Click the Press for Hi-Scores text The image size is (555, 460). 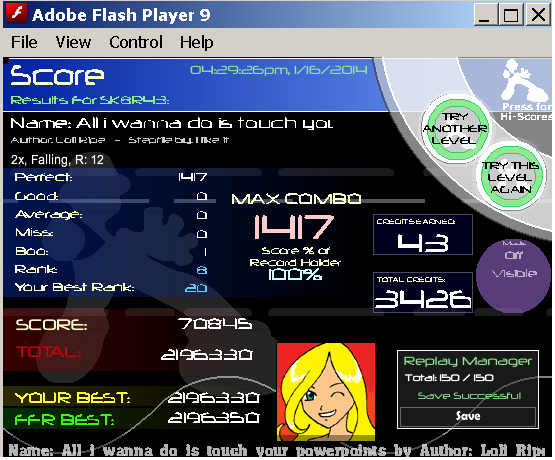click(x=527, y=111)
